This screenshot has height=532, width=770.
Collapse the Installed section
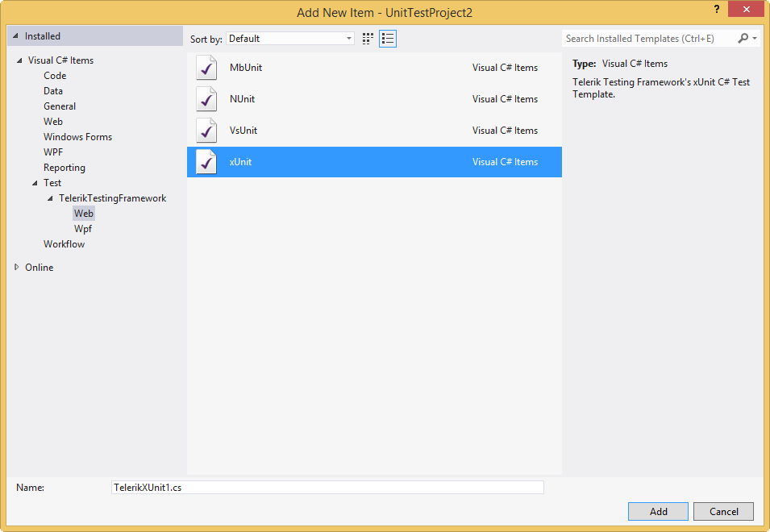tap(15, 36)
